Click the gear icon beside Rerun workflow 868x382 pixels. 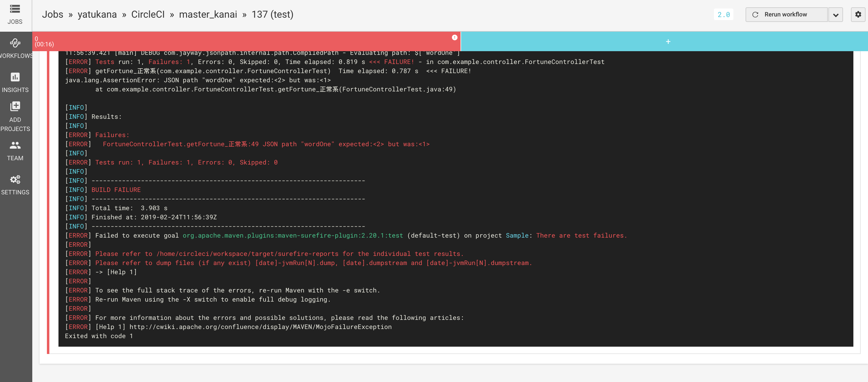pyautogui.click(x=858, y=15)
